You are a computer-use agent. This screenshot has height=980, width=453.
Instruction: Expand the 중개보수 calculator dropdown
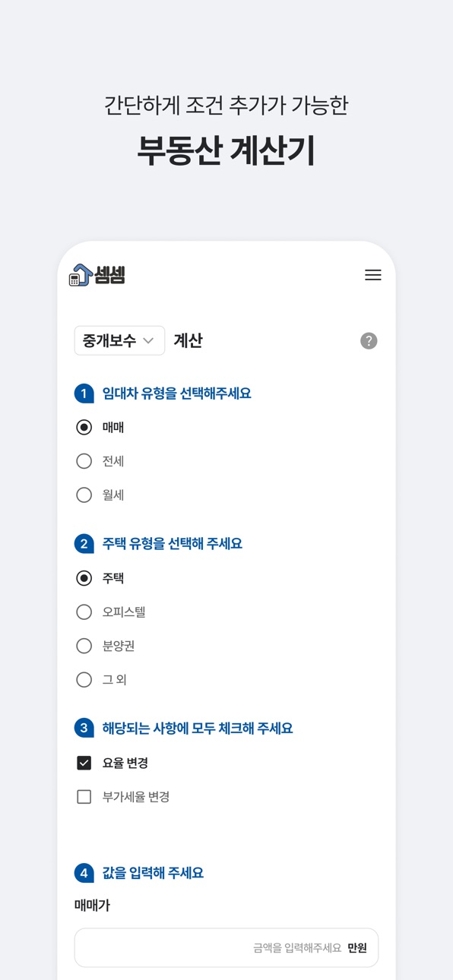coord(119,340)
